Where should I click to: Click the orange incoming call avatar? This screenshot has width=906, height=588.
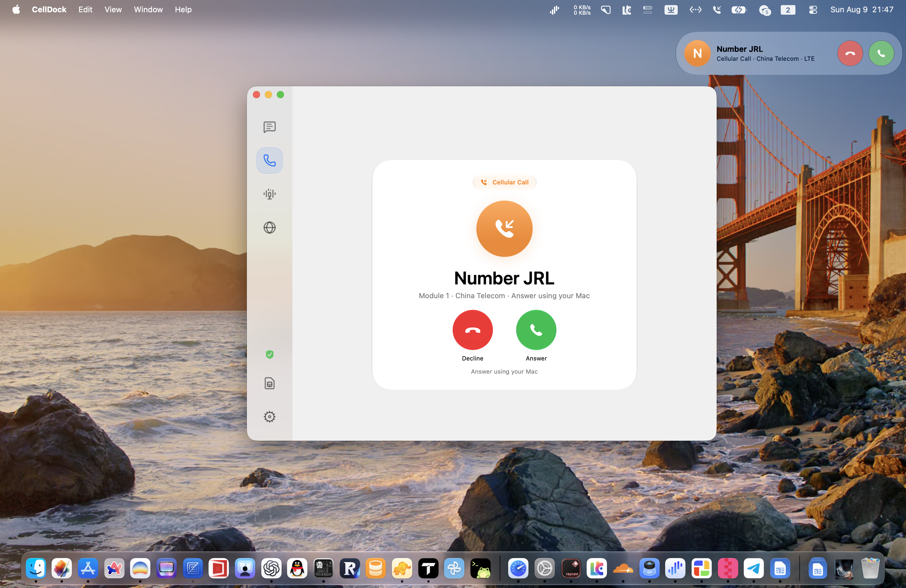tap(505, 228)
